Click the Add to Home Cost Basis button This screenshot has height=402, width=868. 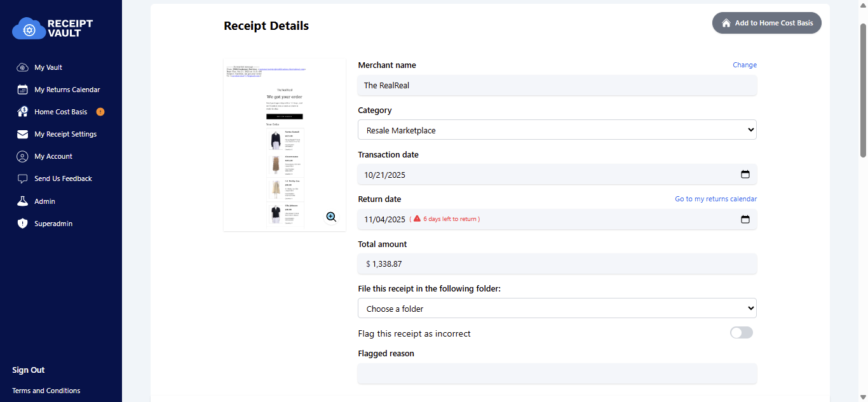point(767,23)
